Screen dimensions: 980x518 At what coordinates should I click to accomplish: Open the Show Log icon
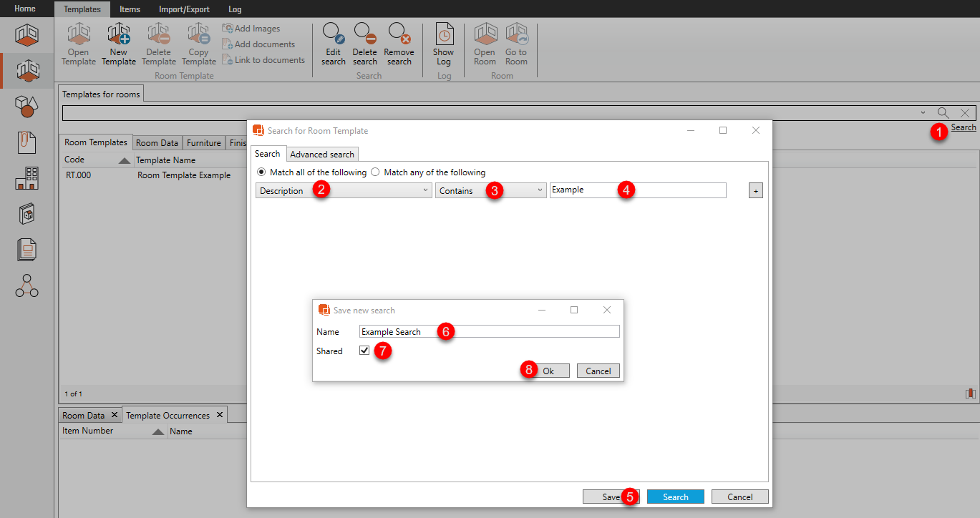pyautogui.click(x=443, y=35)
